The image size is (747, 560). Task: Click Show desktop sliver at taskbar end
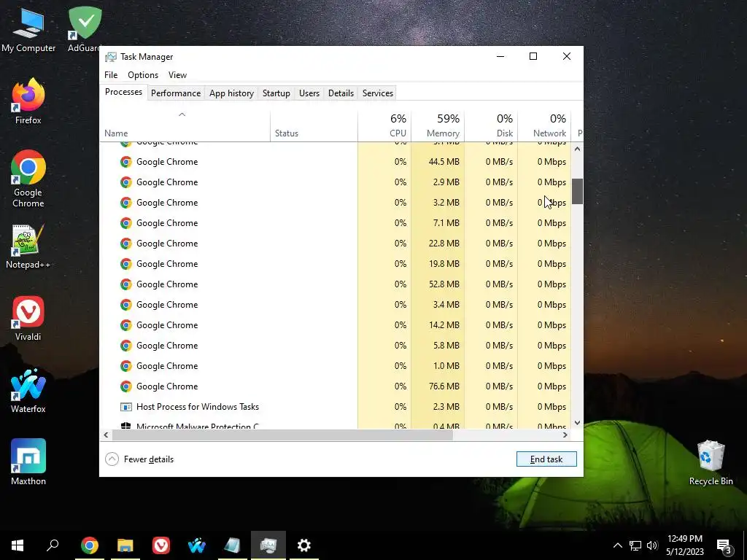pos(745,545)
